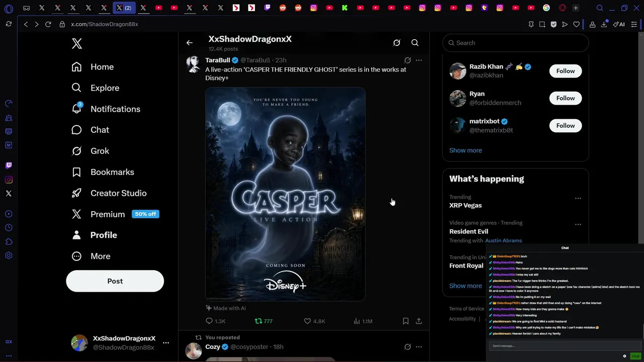Click the browser back button
This screenshot has width=644, height=362.
click(x=26, y=24)
